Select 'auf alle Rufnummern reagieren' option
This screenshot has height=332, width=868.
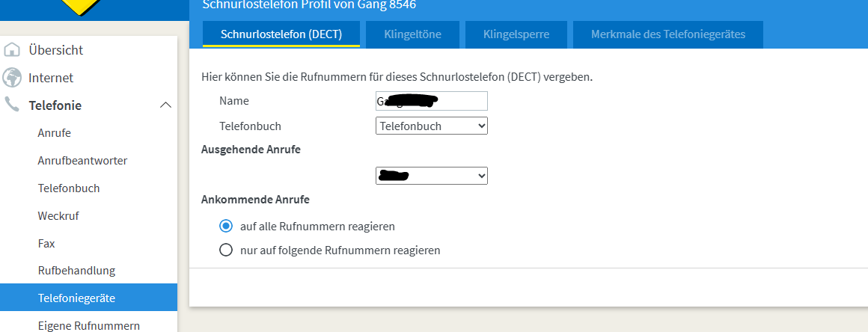point(226,226)
